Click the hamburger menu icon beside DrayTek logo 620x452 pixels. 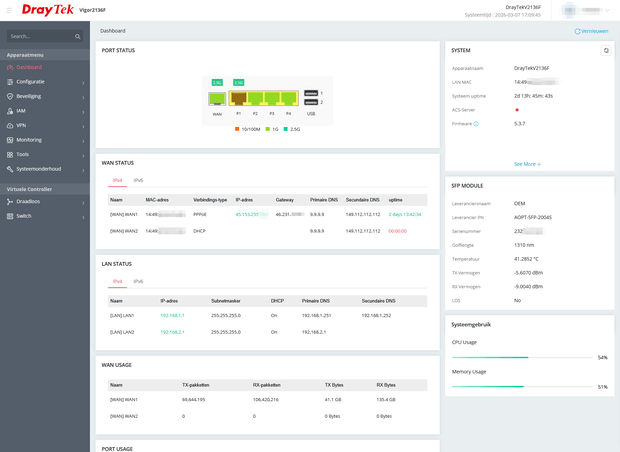click(x=9, y=10)
